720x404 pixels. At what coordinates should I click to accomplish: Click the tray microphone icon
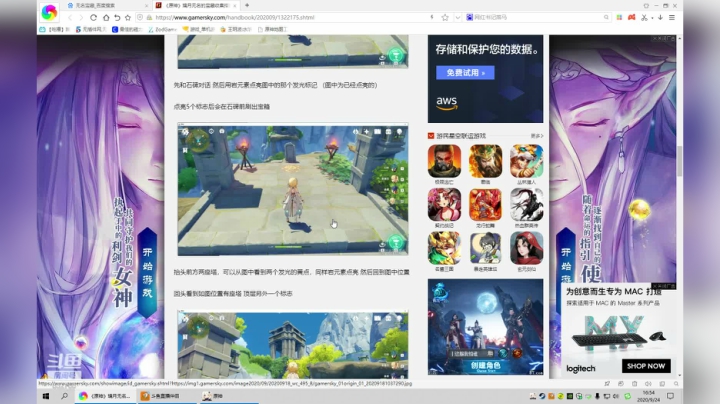tap(597, 396)
